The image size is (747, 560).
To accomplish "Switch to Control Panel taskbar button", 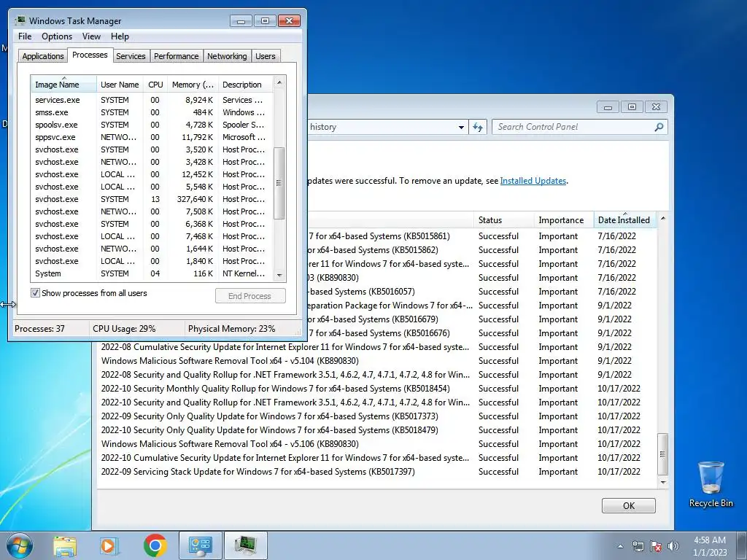I will pyautogui.click(x=200, y=545).
